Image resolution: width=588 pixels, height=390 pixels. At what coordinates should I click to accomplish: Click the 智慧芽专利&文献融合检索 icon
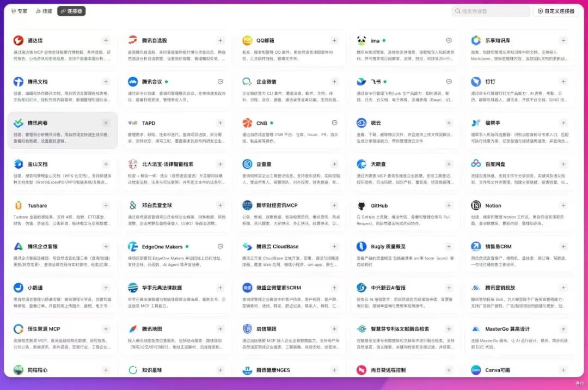pos(362,329)
